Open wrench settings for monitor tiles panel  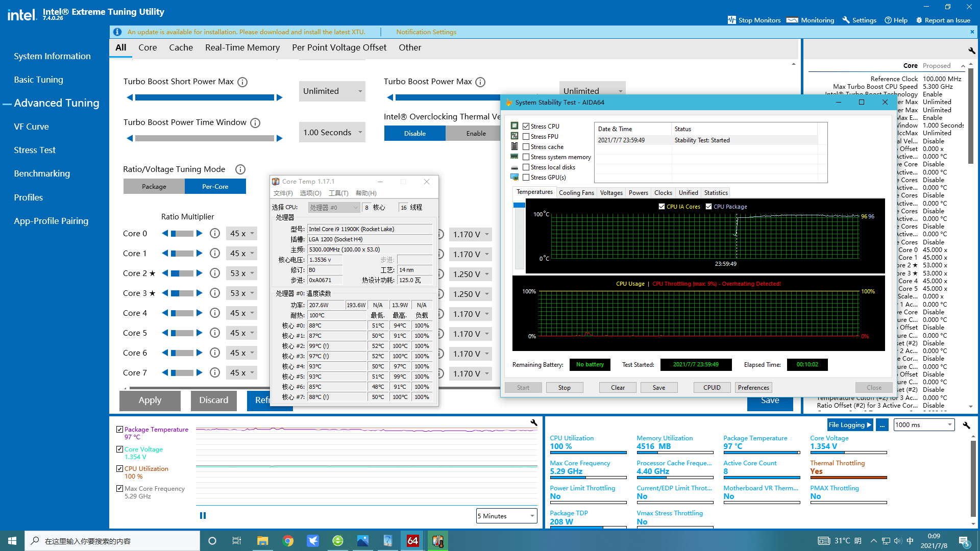(966, 425)
